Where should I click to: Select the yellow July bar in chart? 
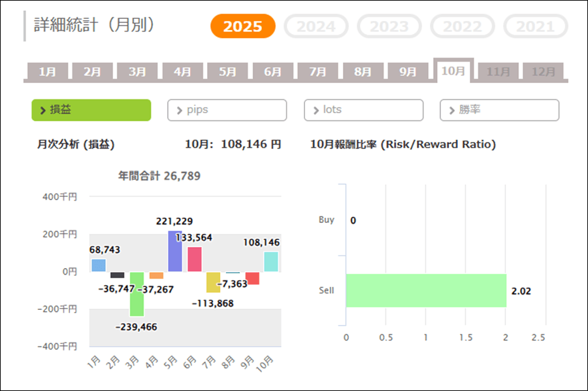pos(213,282)
